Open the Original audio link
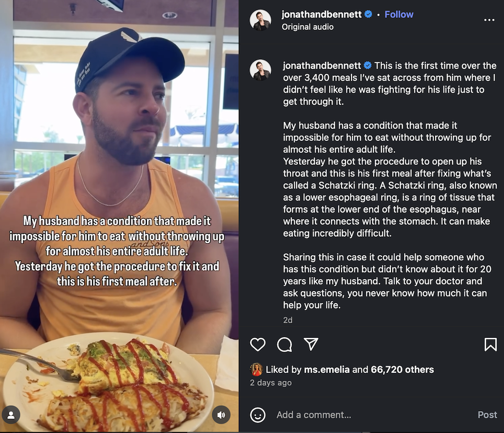Viewport: 504px width, 433px height. [x=307, y=27]
